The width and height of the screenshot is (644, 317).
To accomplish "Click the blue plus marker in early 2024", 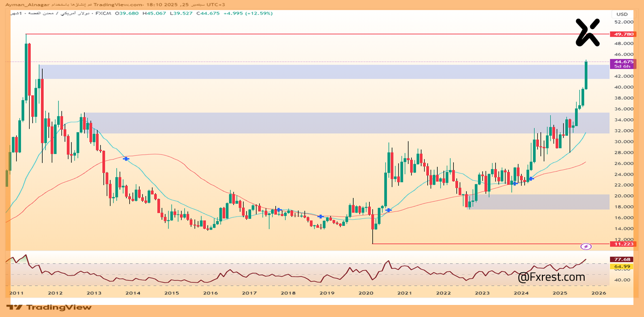I will (531, 179).
